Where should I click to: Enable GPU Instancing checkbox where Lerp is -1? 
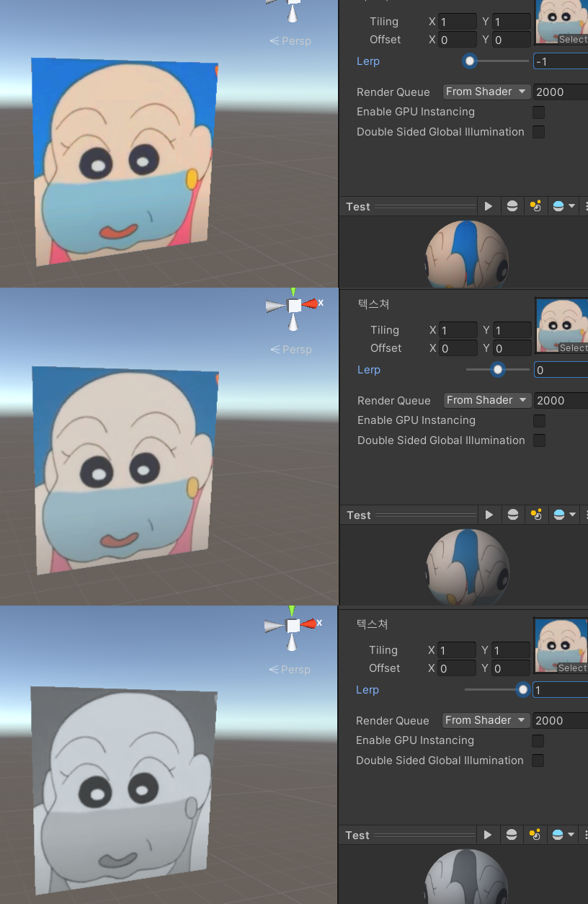coord(538,112)
